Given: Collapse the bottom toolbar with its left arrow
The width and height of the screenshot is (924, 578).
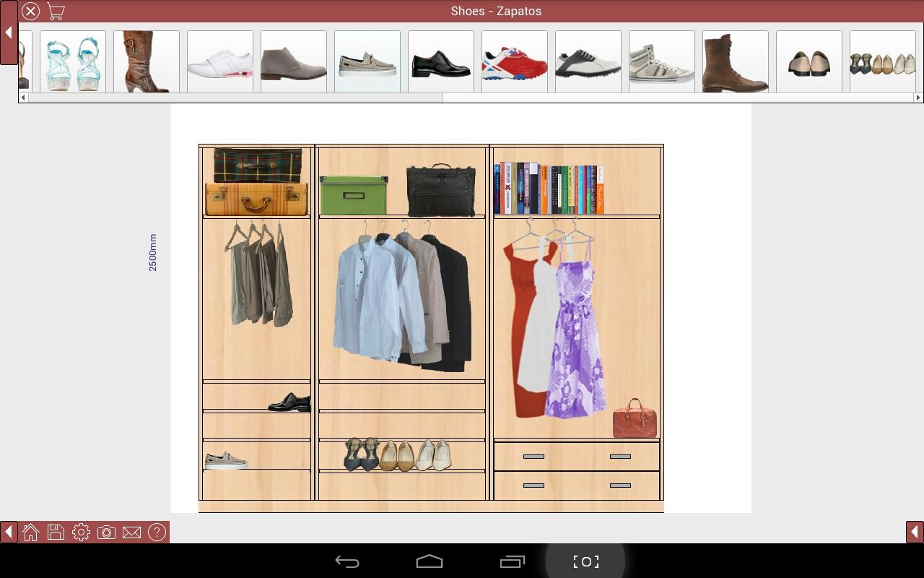Looking at the screenshot, I should tap(9, 532).
